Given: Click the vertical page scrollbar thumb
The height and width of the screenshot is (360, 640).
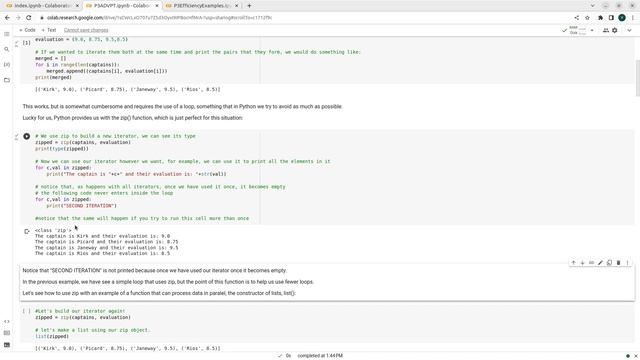Looking at the screenshot, I should [x=637, y=78].
